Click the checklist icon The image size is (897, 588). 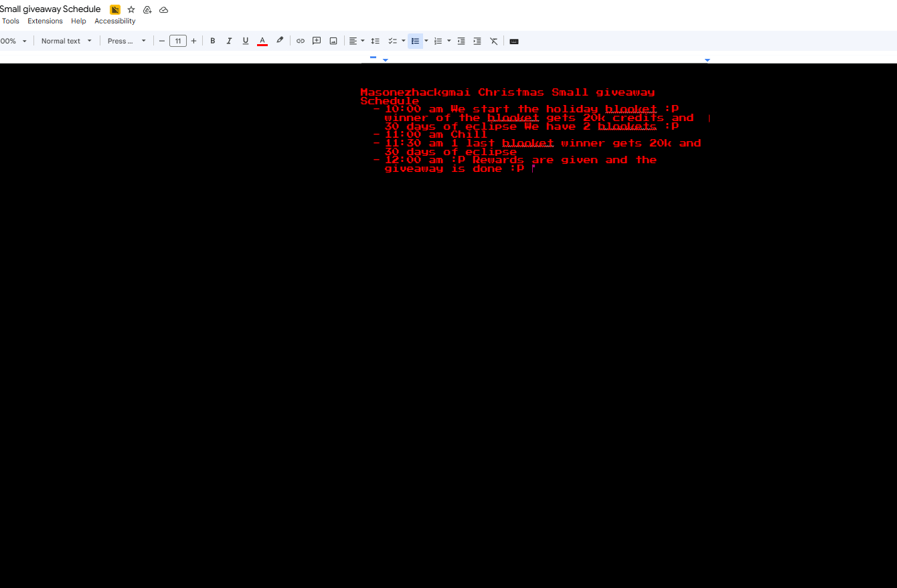tap(393, 41)
